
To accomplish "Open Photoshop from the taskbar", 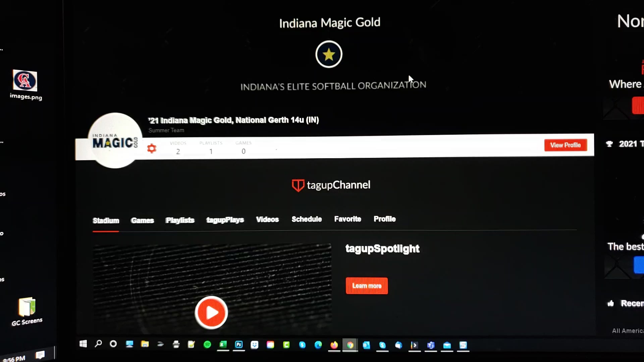I will [239, 345].
